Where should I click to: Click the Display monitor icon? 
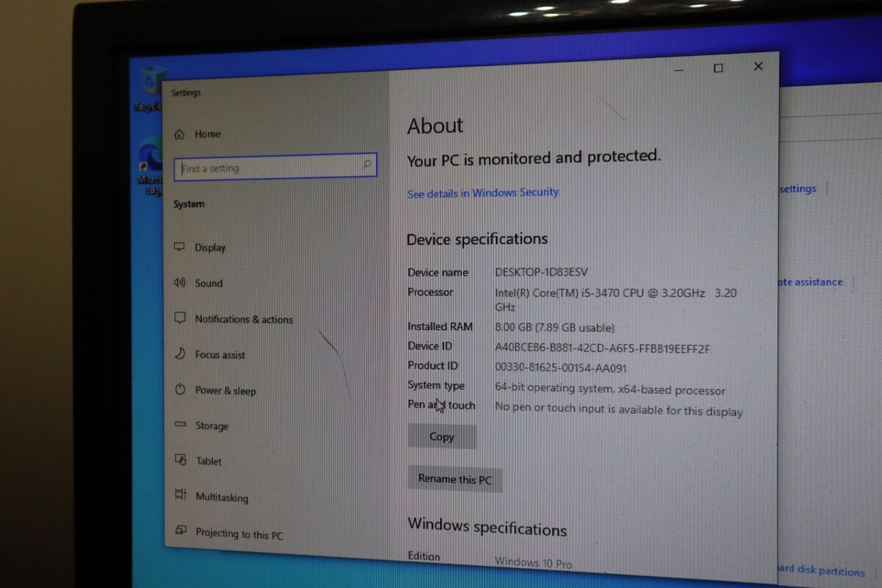pos(179,247)
